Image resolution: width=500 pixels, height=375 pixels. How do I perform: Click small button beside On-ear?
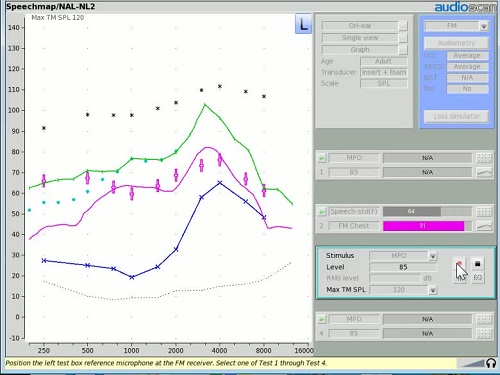click(x=403, y=26)
